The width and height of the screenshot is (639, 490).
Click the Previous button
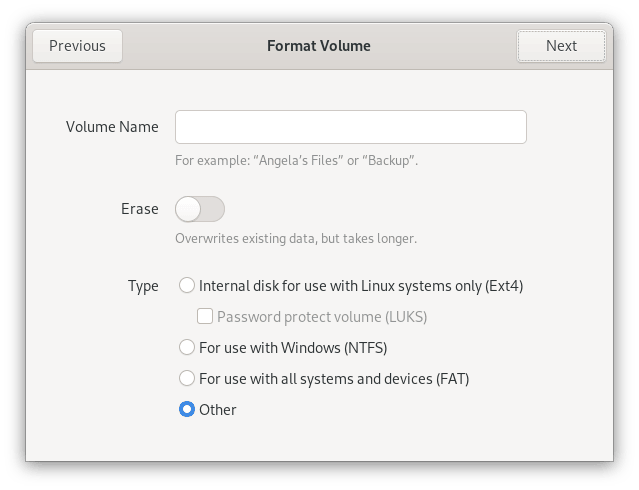point(77,45)
